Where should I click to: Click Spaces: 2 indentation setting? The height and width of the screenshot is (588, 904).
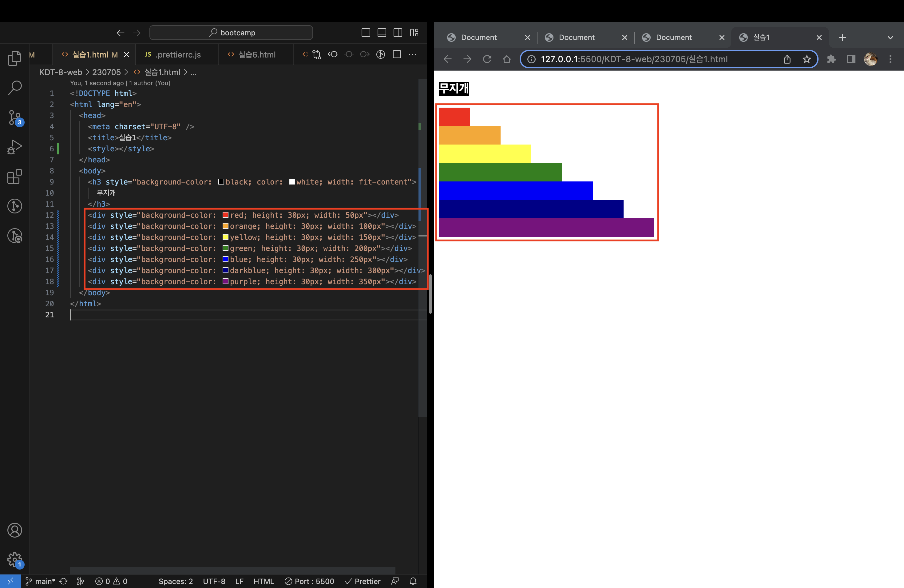(x=176, y=581)
